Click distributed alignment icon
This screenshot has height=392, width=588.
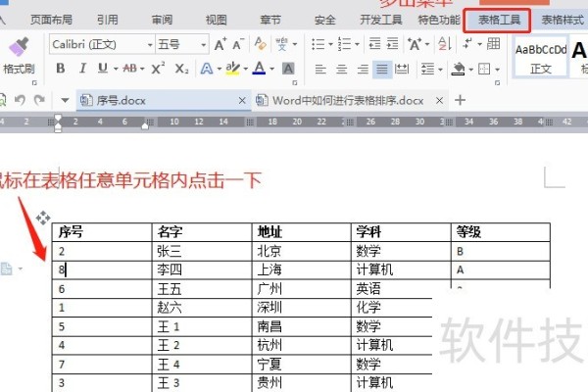tap(402, 69)
